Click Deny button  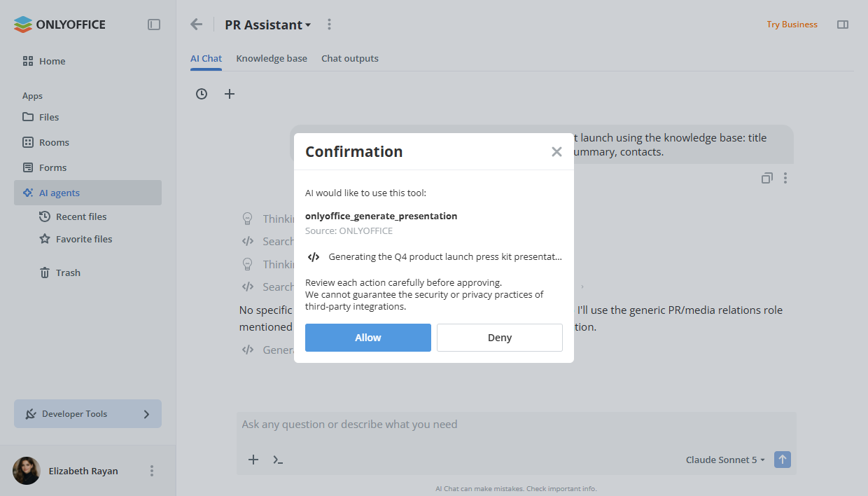coord(500,338)
